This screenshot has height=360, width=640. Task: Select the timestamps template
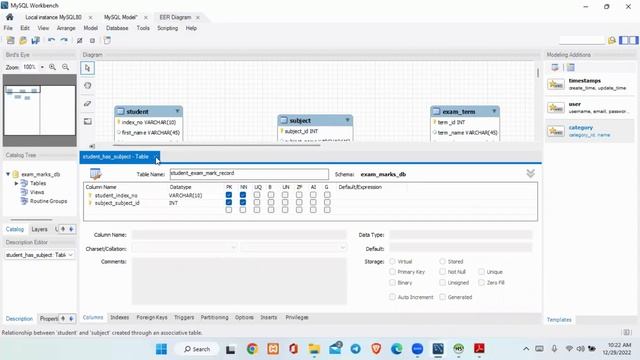pos(590,84)
